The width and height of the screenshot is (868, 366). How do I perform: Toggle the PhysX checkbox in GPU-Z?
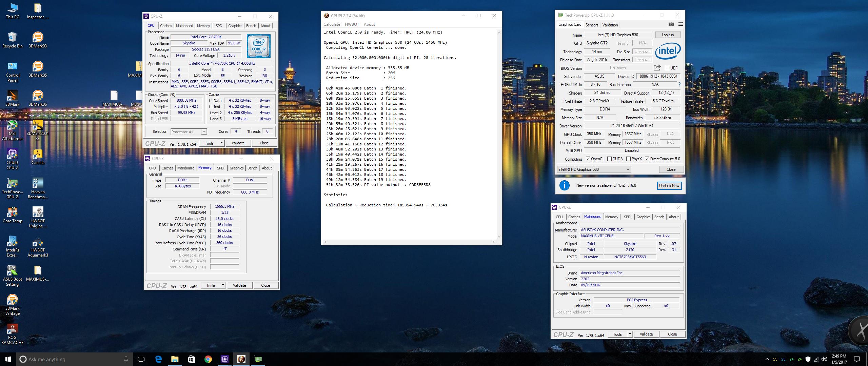tap(628, 159)
